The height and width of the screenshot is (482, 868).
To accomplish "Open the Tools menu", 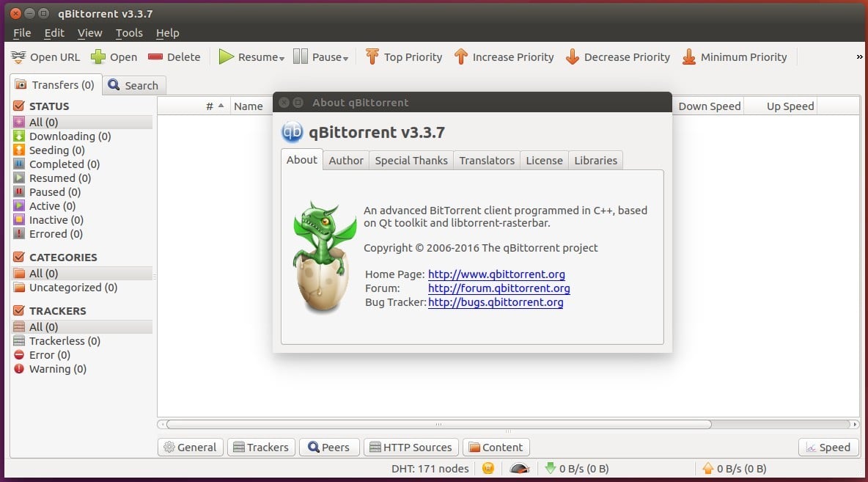I will pyautogui.click(x=129, y=33).
